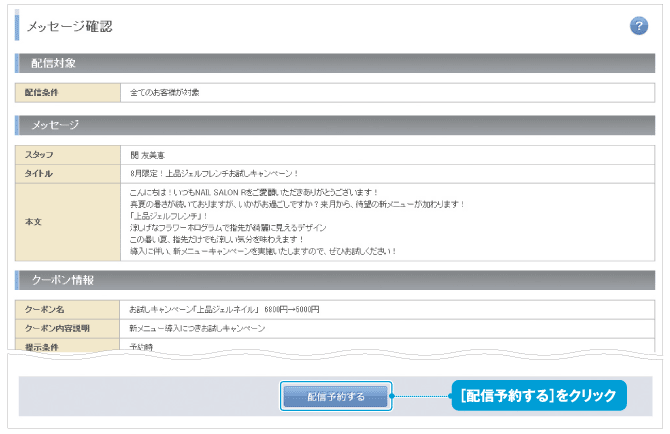Click the 本文 row label
The image size is (670, 434).
(33, 221)
